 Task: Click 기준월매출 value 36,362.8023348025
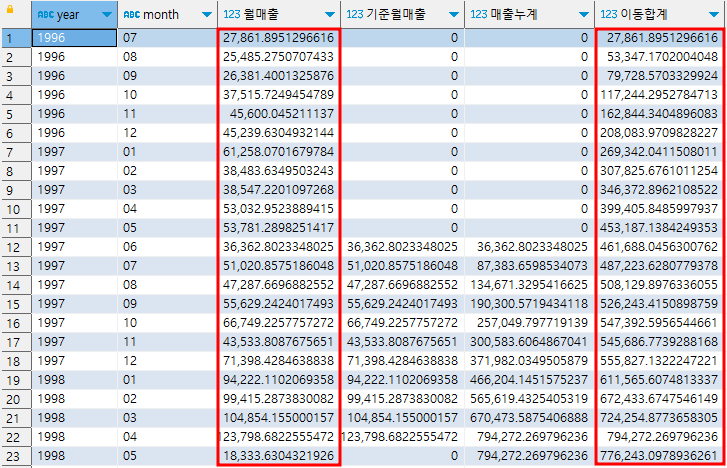402,247
